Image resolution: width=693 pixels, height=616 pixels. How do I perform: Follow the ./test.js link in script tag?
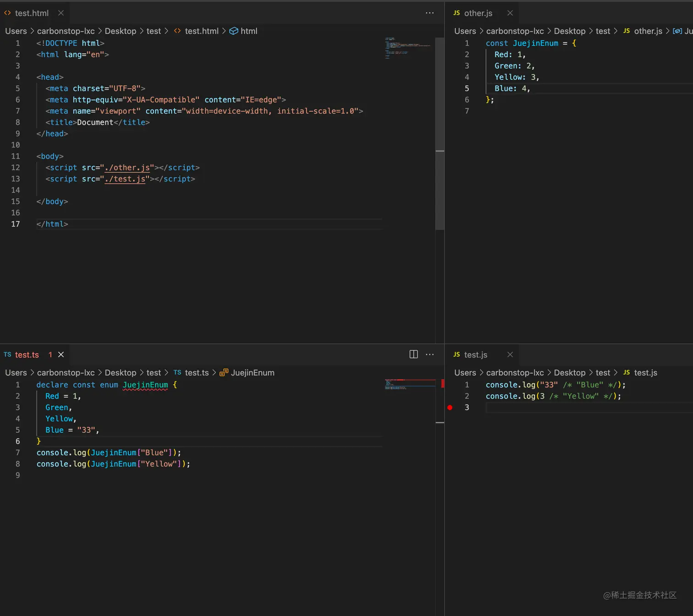coord(125,179)
